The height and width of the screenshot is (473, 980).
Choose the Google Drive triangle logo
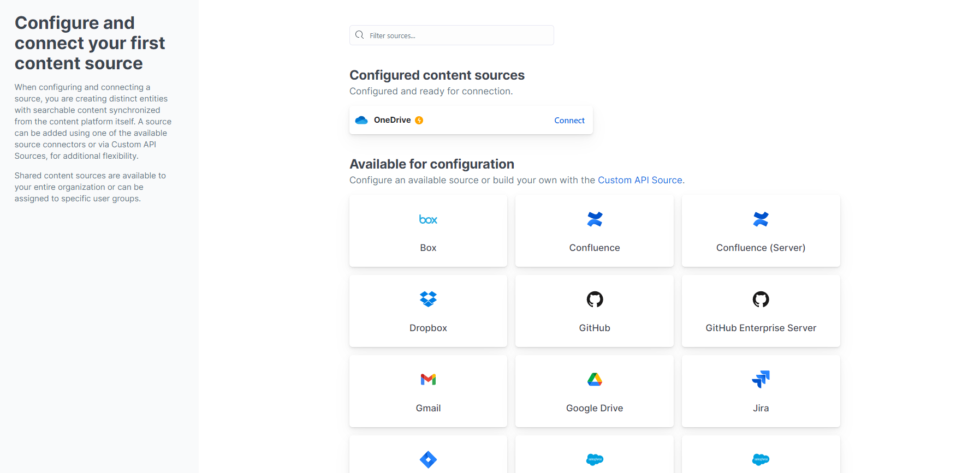(x=595, y=379)
